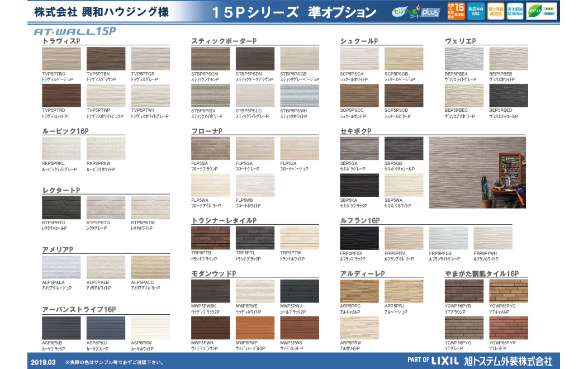Screen dimensions: 588x369
Task: Choose the ASP6PKU カーサブルーP swatch
Action: [106, 328]
